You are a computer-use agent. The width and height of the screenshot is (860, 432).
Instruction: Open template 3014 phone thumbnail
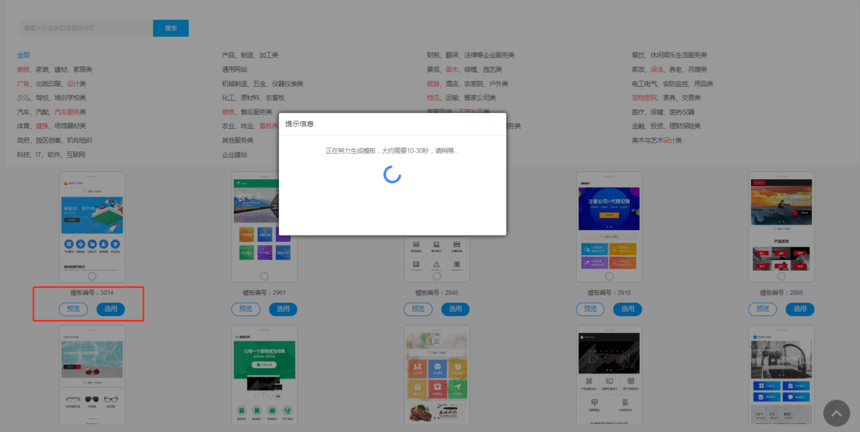click(92, 227)
